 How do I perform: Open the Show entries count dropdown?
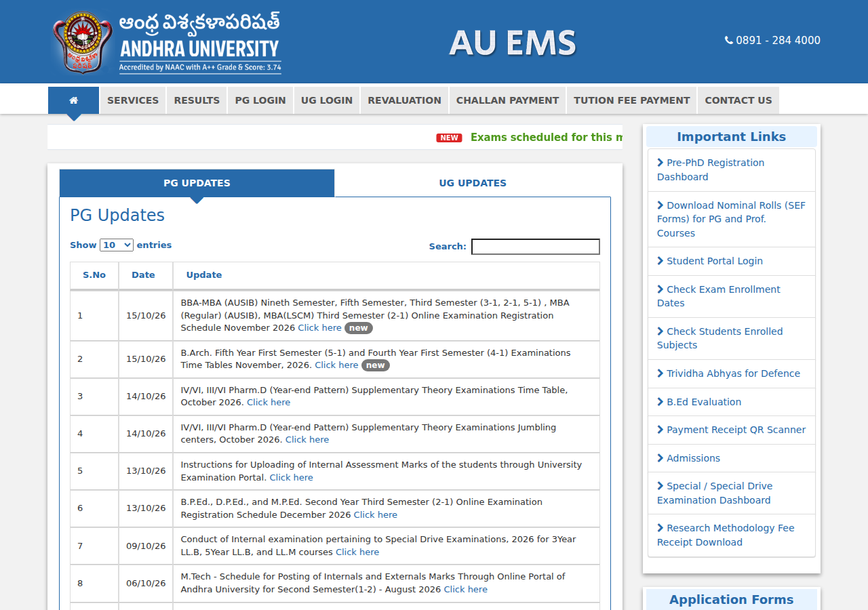[117, 245]
